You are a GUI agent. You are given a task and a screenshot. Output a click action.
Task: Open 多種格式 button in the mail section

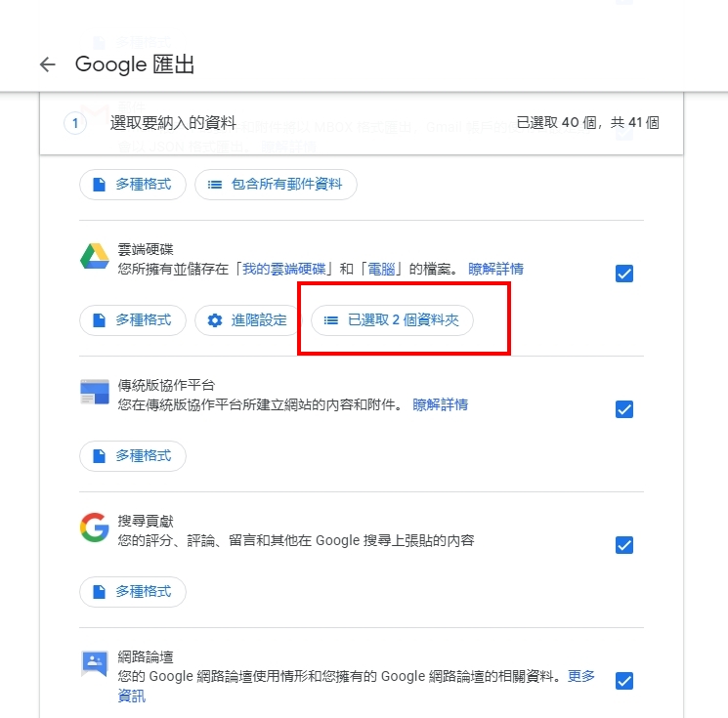[133, 185]
